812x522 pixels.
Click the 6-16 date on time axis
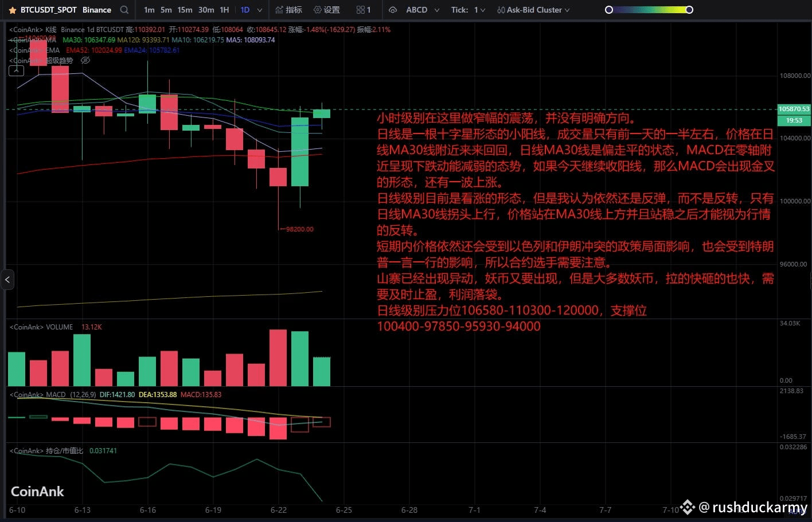(x=148, y=510)
